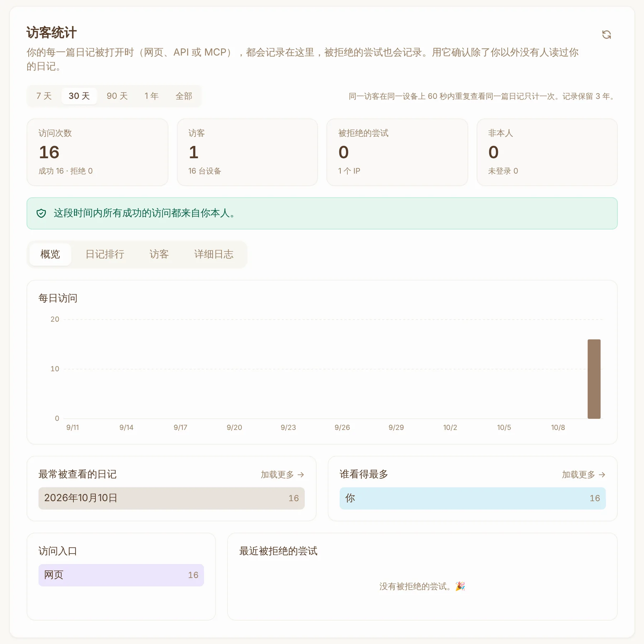Click the 每日访问 chart title
The height and width of the screenshot is (644, 644).
[x=58, y=298]
